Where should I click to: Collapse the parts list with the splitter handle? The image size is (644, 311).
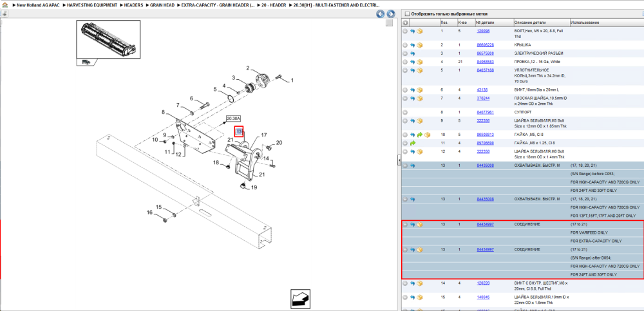pyautogui.click(x=399, y=160)
